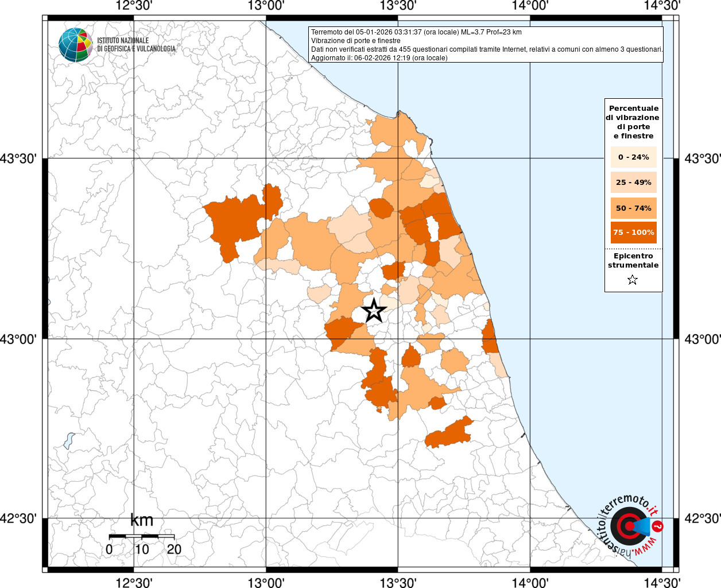Click the bottom axis label 12°30'
The width and height of the screenshot is (721, 588).
click(x=134, y=583)
